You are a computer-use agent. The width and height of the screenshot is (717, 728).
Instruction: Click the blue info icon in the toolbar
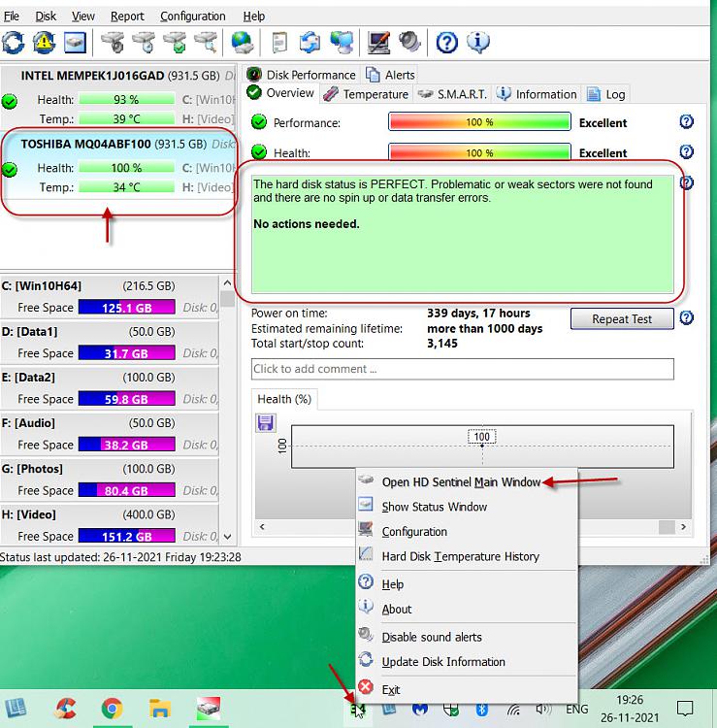click(x=478, y=42)
